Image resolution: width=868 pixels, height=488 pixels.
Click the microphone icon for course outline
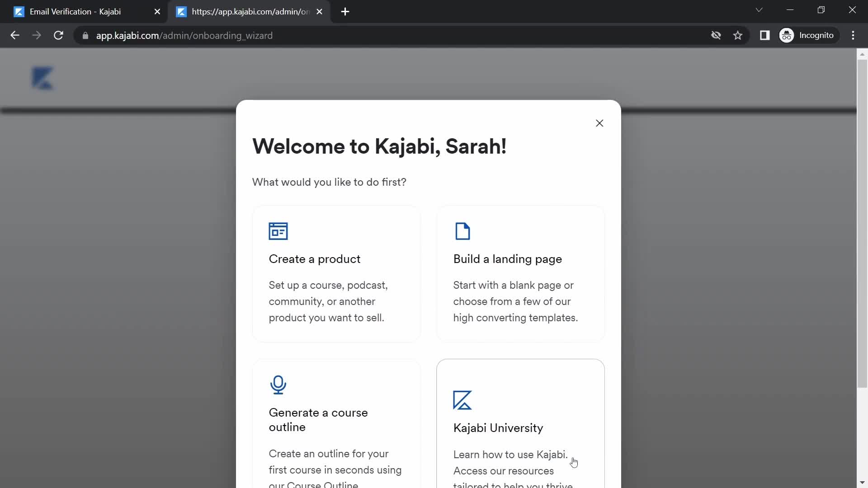pos(278,385)
